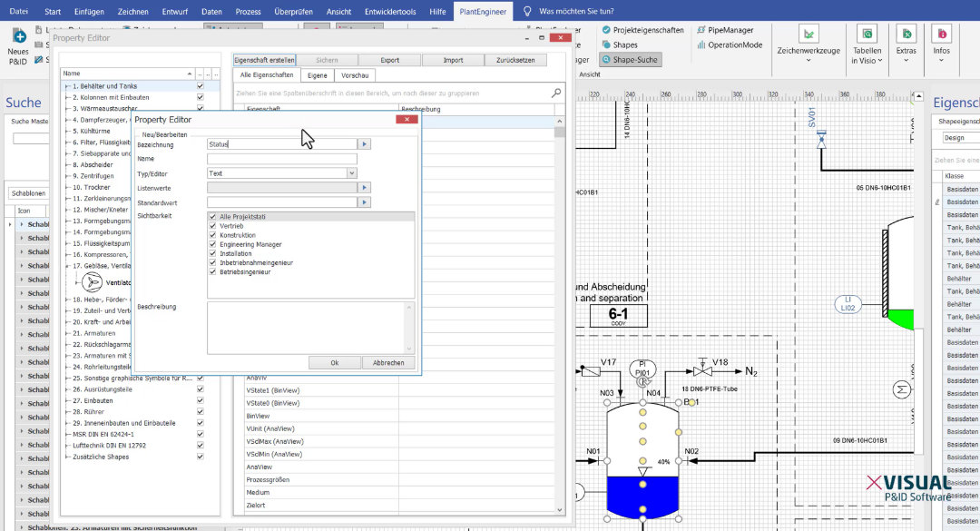Screen dimensions: 980x531
Task: Select the SV01 safety valve symbol
Action: coord(821,140)
